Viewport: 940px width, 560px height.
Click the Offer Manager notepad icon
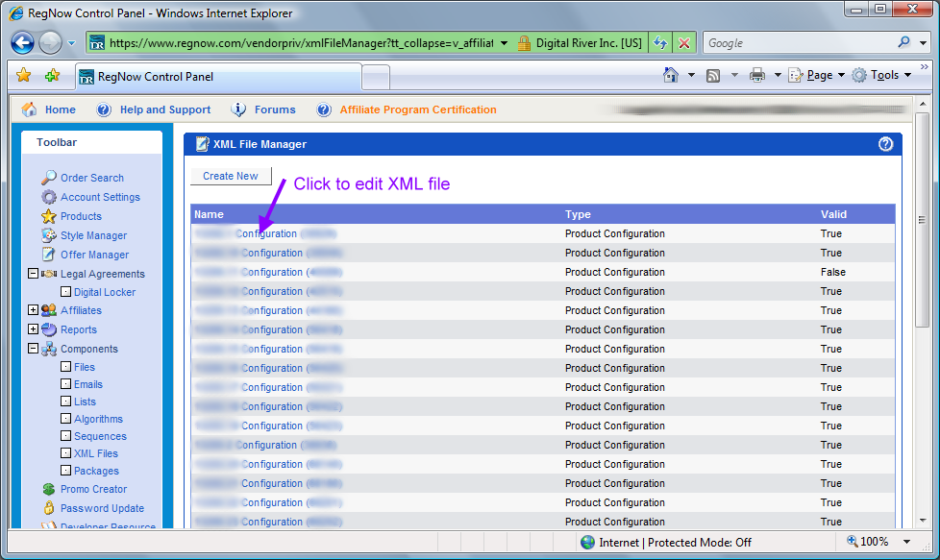click(x=49, y=255)
